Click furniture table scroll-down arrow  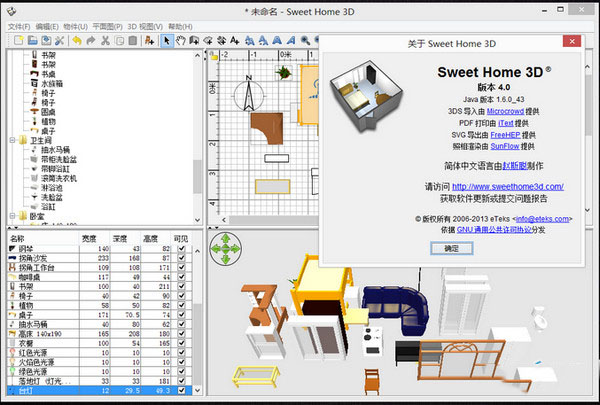point(197,391)
